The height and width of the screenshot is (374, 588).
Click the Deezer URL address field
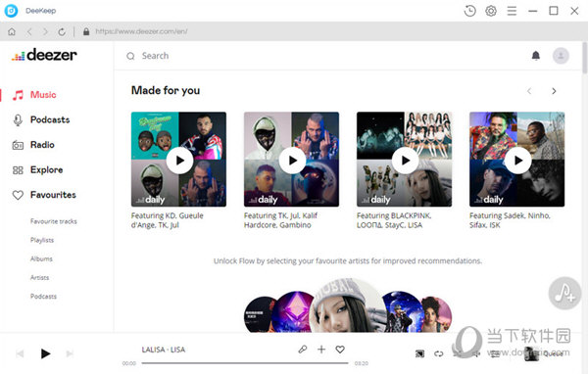click(142, 31)
